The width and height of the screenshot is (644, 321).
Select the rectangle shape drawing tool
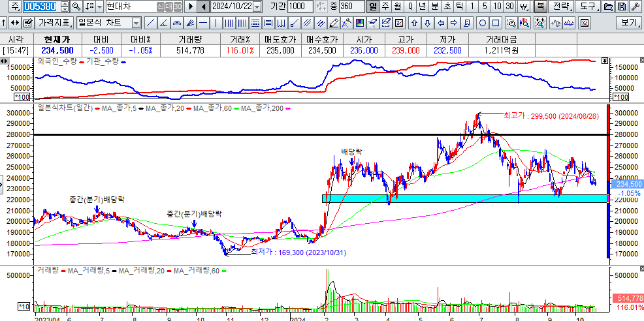click(x=495, y=23)
